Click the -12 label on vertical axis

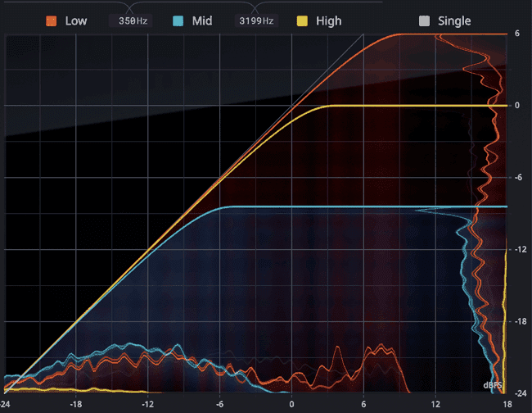(x=521, y=249)
